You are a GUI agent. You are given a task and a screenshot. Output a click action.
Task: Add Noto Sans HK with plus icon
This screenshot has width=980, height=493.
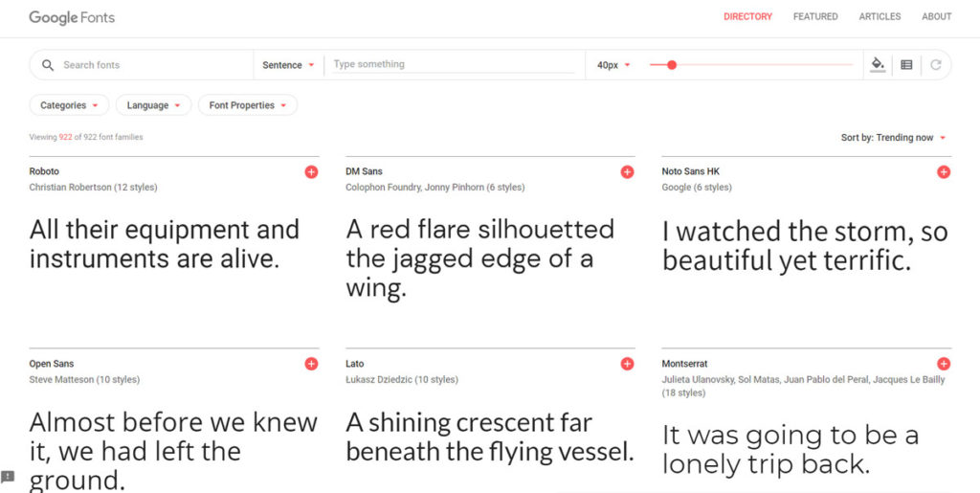(944, 172)
